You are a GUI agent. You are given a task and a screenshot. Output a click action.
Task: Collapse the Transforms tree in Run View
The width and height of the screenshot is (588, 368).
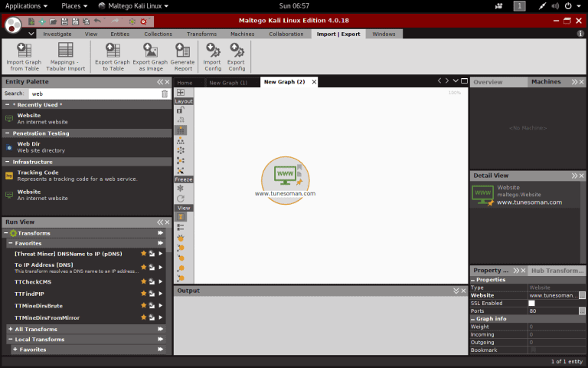(6, 233)
